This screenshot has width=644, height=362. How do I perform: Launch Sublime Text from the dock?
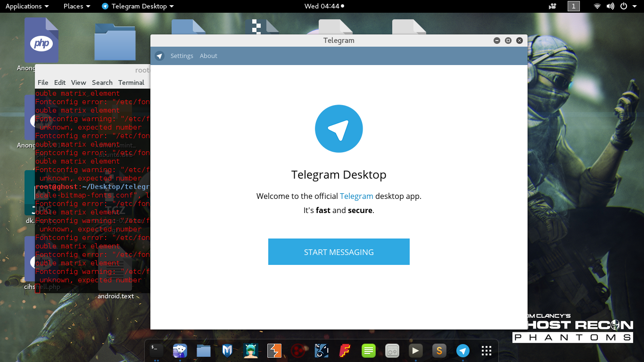click(x=439, y=350)
